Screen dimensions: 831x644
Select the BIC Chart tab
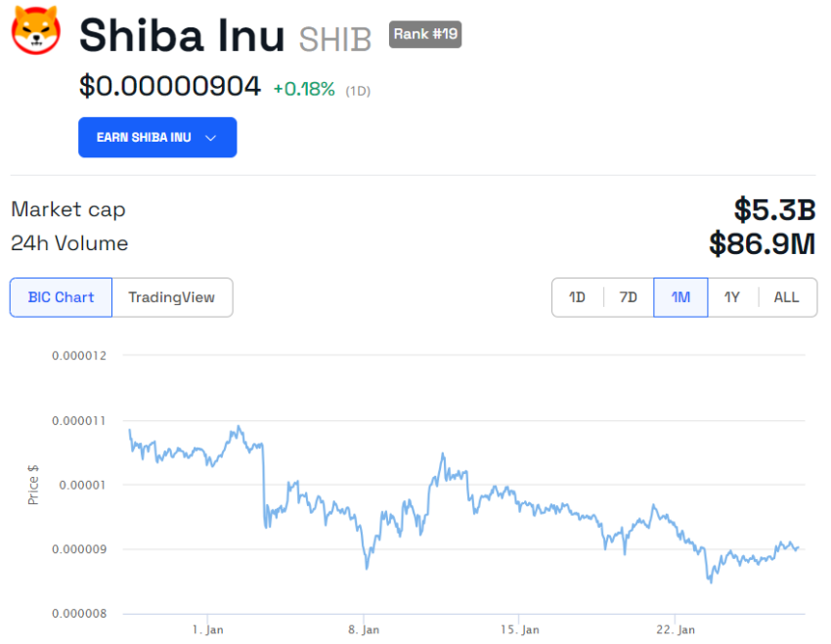[60, 297]
